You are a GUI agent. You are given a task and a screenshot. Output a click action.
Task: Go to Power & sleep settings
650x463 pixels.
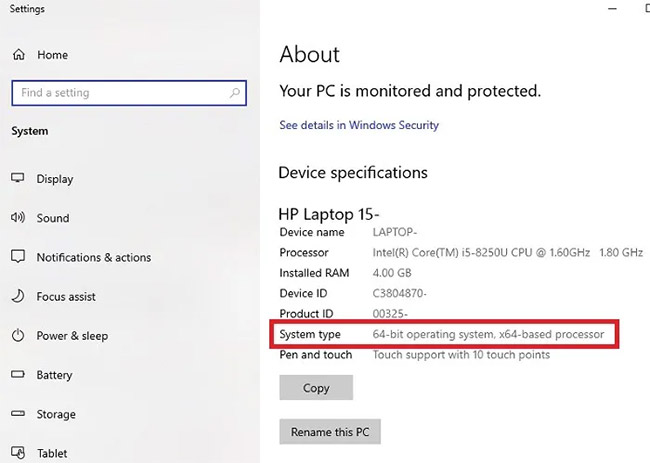(72, 336)
